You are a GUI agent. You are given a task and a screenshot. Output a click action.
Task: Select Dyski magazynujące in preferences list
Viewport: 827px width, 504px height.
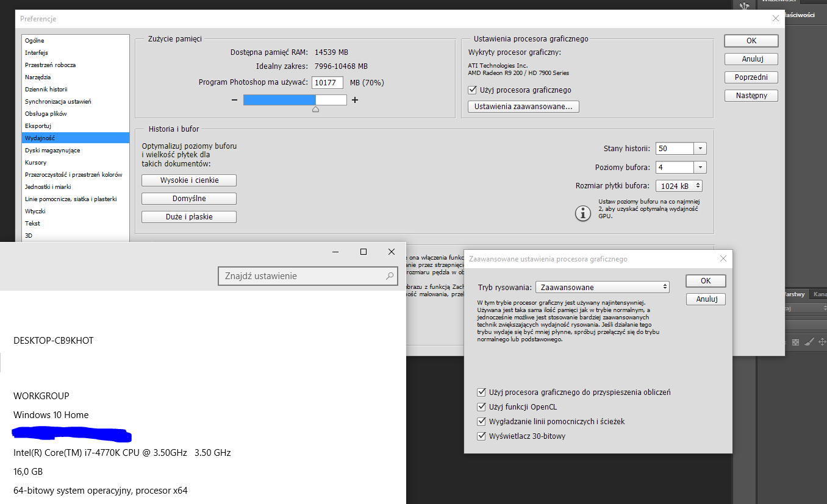52,150
